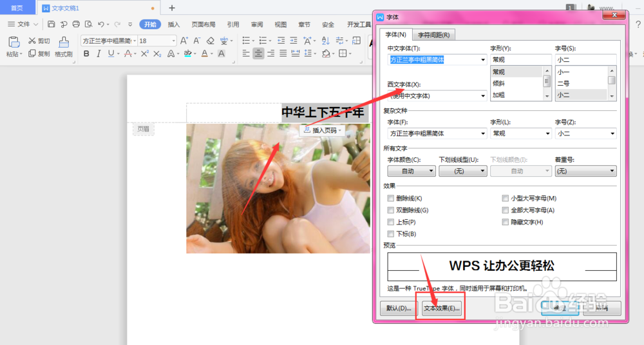The image size is (644, 345).
Task: Click the Print icon in quick toolbar
Action: tap(76, 25)
